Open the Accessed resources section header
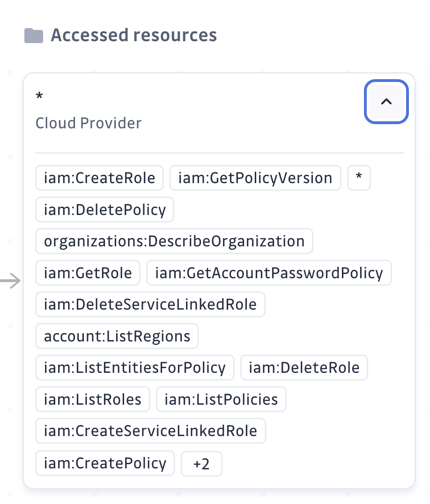 (134, 35)
